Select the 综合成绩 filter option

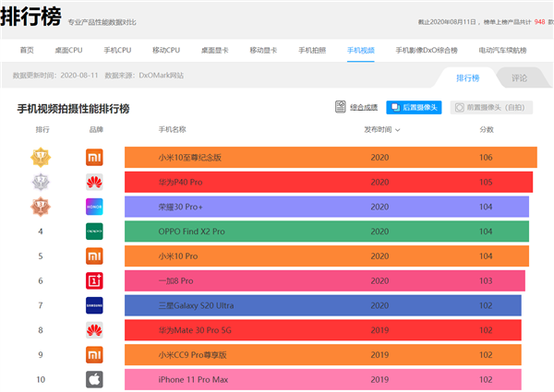355,108
